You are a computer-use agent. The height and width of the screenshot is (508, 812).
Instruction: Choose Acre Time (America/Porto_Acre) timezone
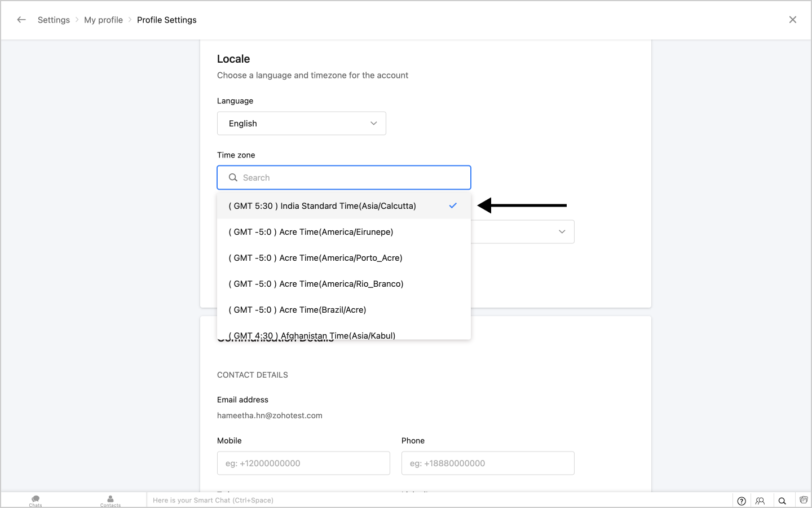(x=315, y=258)
